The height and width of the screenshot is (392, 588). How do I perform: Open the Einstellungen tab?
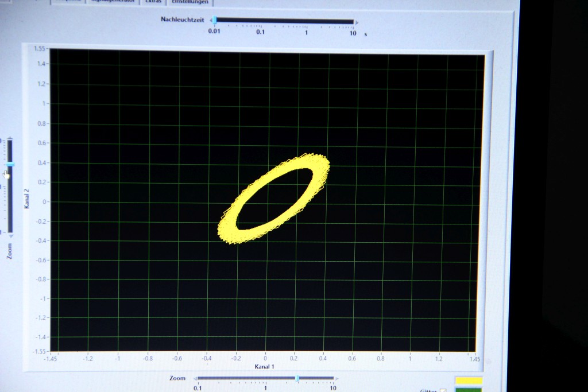pyautogui.click(x=191, y=2)
